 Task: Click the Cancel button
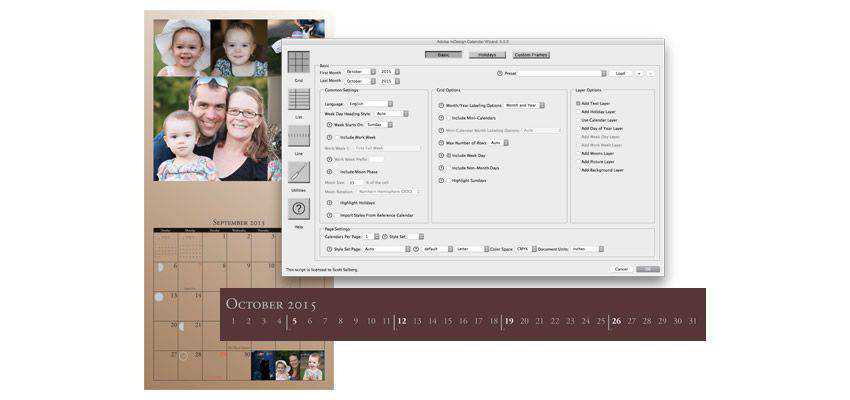tap(621, 269)
